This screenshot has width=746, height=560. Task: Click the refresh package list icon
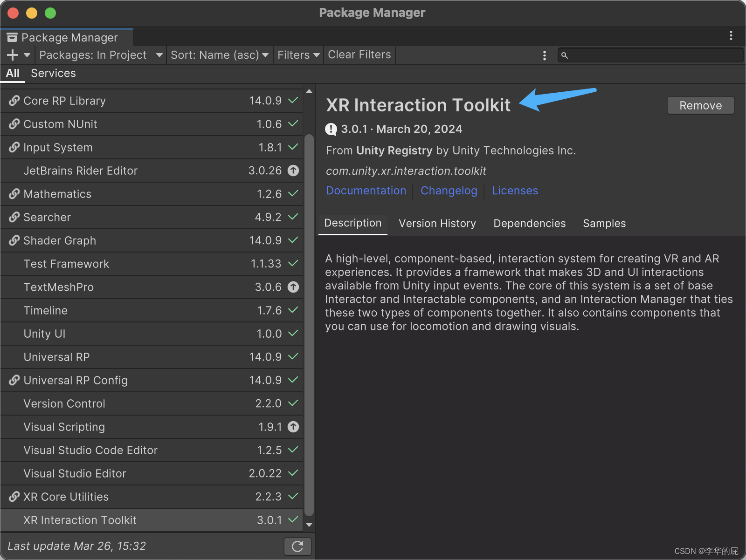297,546
